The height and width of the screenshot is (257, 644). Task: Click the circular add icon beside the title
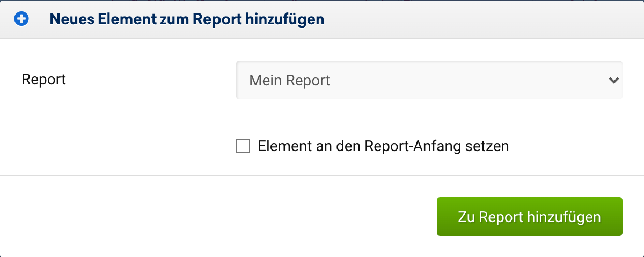tap(21, 19)
